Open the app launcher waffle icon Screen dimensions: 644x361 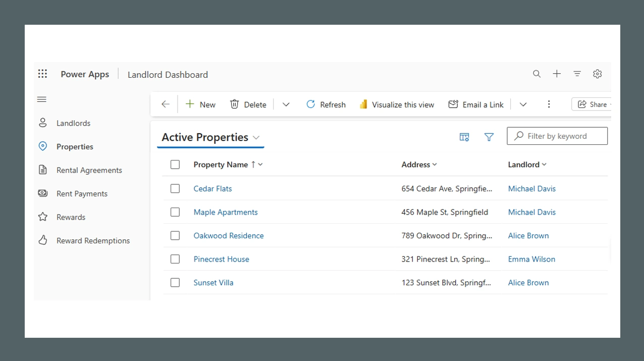tap(42, 74)
